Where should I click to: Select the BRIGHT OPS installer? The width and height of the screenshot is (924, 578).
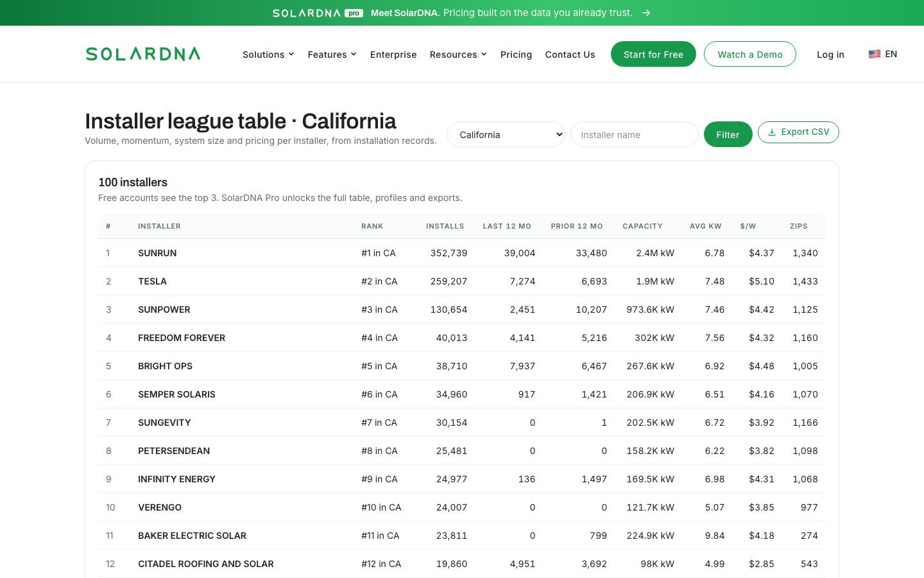click(x=165, y=366)
